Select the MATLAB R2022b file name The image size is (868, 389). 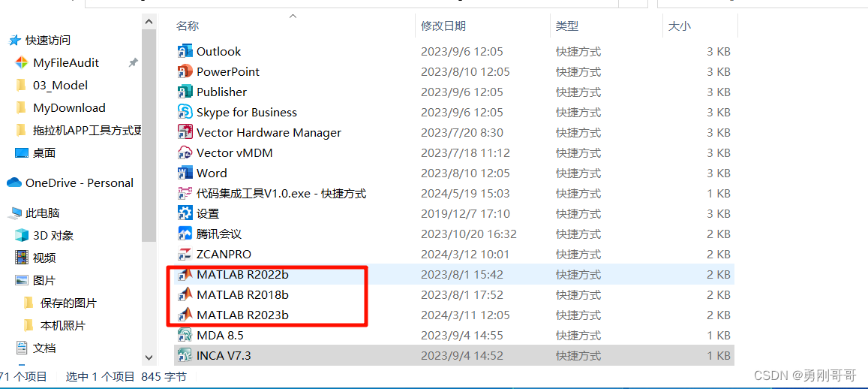[x=242, y=274]
